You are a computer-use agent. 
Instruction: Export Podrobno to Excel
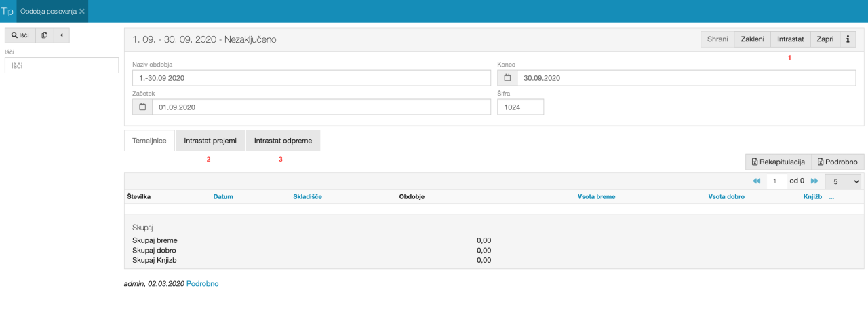tap(837, 162)
